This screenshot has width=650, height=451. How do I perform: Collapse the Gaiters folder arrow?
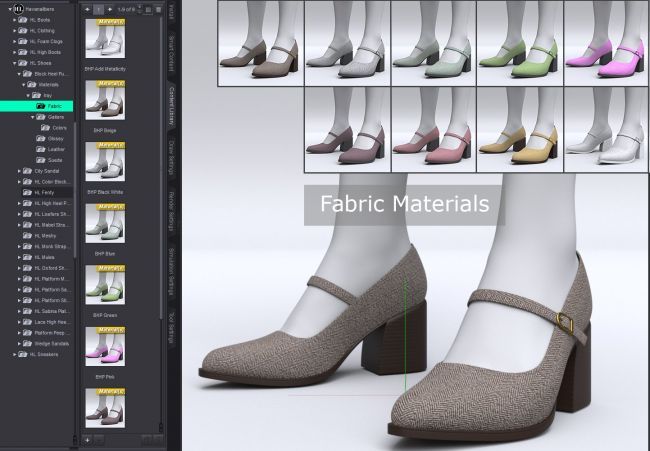(x=31, y=117)
